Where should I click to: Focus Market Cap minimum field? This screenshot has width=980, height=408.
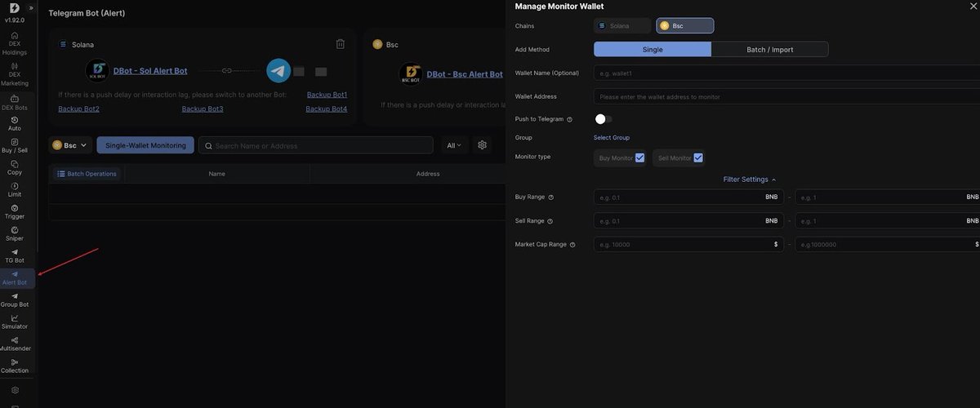point(688,245)
